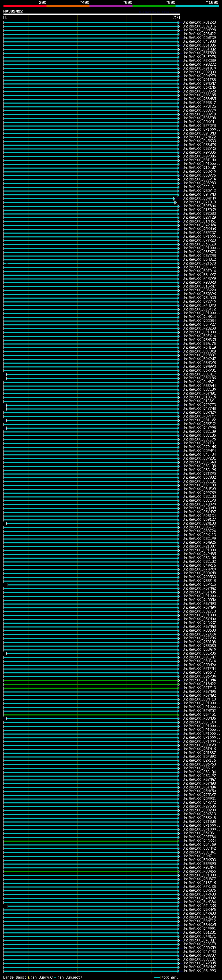Open hit UniRef100_B4FPT8
The image size is (222, 980).
pos(199,57)
